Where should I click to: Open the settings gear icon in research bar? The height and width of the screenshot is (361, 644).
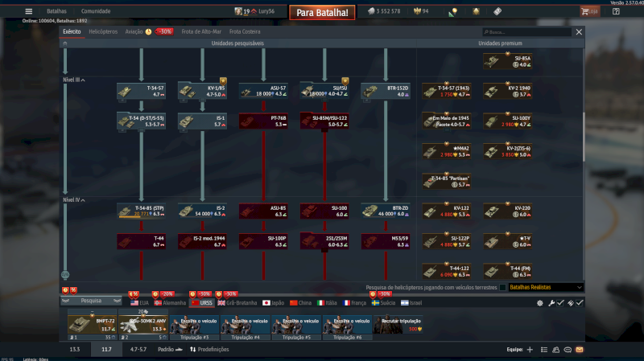tap(539, 303)
